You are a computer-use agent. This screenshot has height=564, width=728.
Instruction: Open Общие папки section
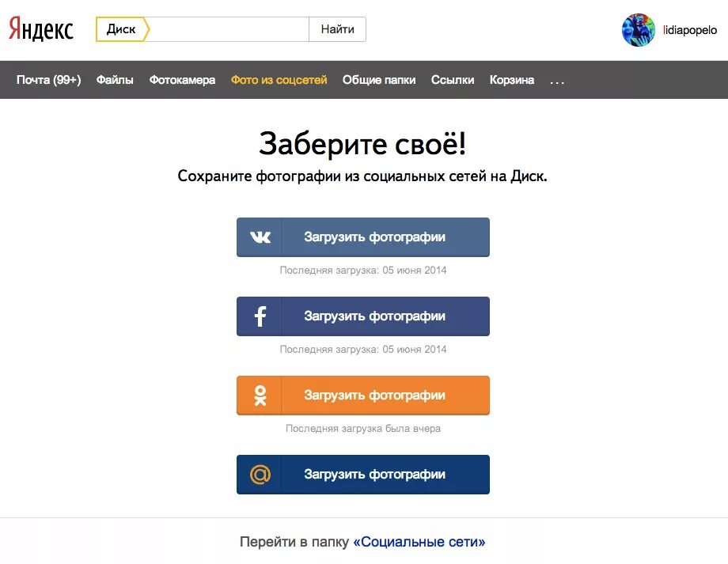click(x=379, y=80)
